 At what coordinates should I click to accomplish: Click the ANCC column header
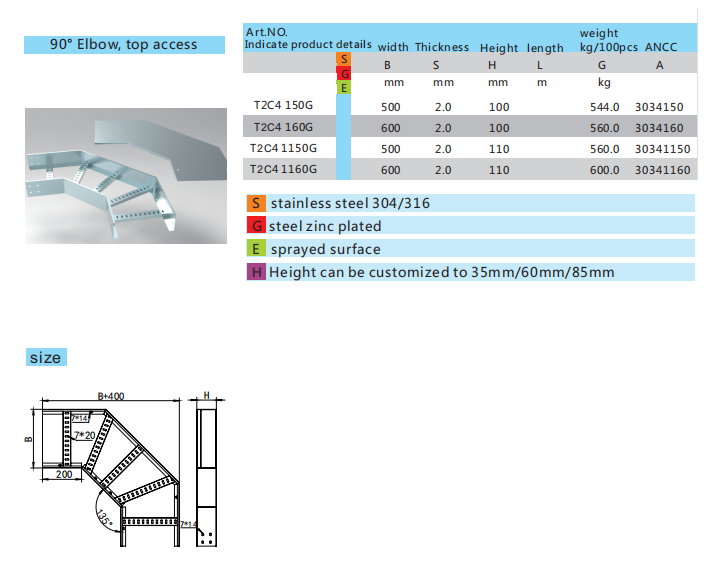pos(660,47)
